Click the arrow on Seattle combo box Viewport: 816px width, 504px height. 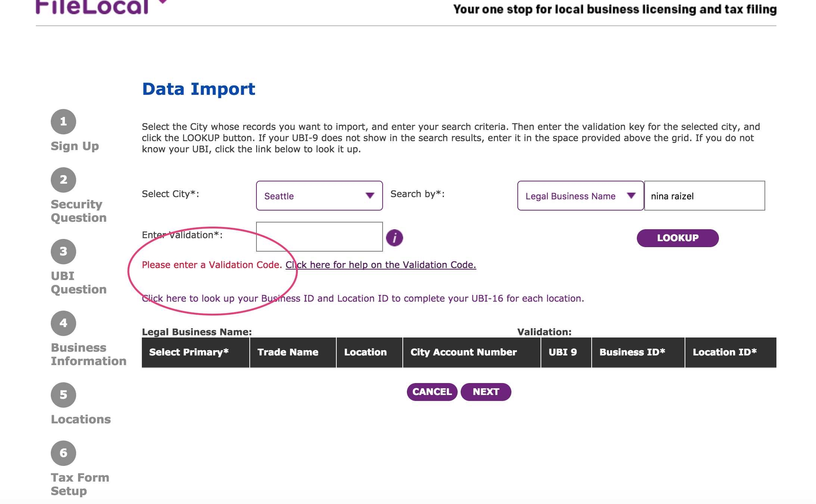pos(370,196)
